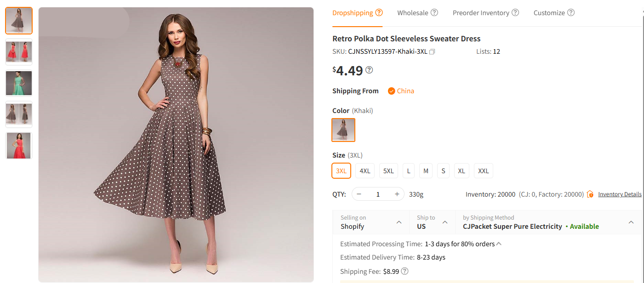Viewport: 644px width, 283px height.
Task: Open the Ship to US dropdown
Action: (445, 222)
